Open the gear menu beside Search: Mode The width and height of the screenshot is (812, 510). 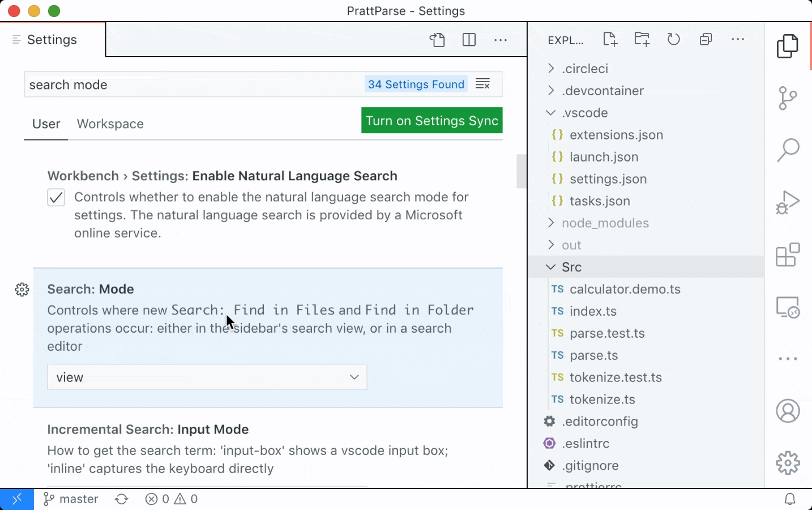(x=22, y=290)
